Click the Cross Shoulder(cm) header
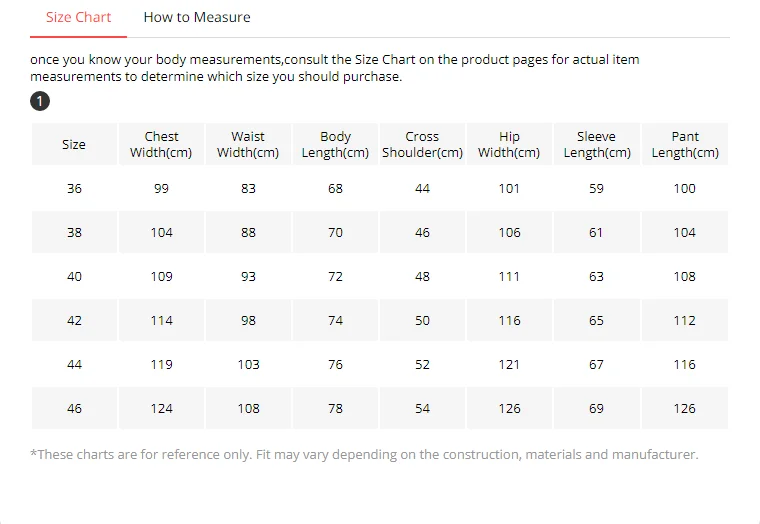 [422, 145]
